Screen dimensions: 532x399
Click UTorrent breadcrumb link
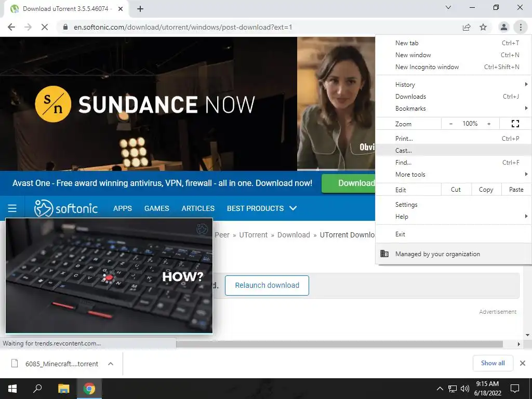coord(254,235)
